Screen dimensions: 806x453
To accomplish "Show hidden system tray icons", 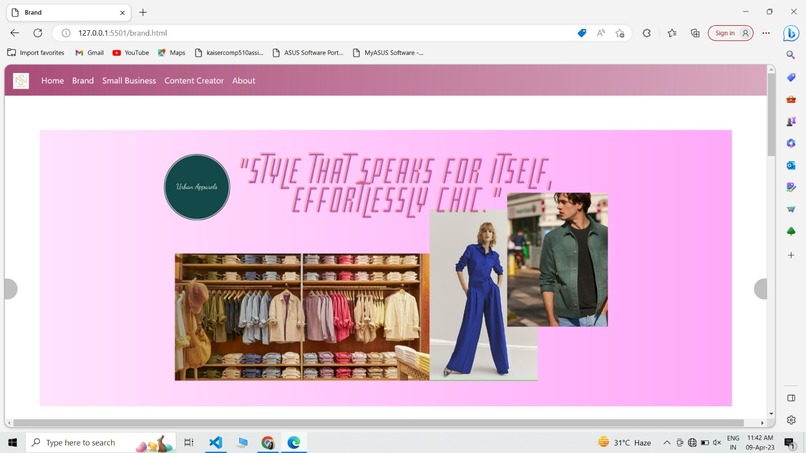I will coord(667,442).
